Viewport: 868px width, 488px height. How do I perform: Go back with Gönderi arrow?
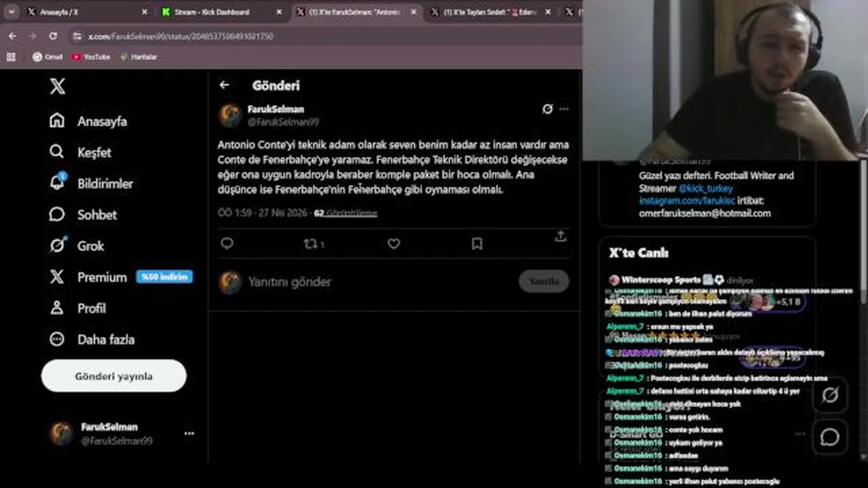pos(224,85)
